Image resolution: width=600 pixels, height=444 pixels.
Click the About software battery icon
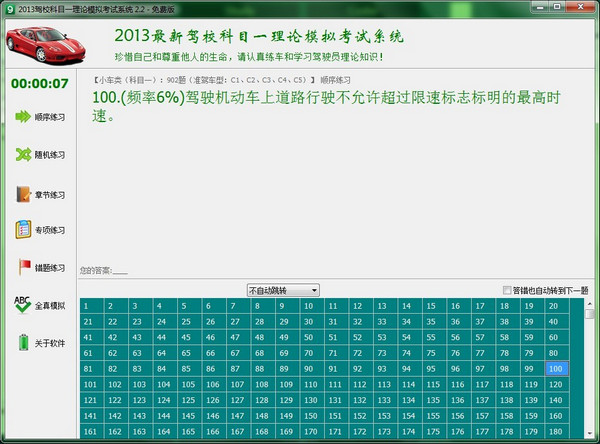22,342
